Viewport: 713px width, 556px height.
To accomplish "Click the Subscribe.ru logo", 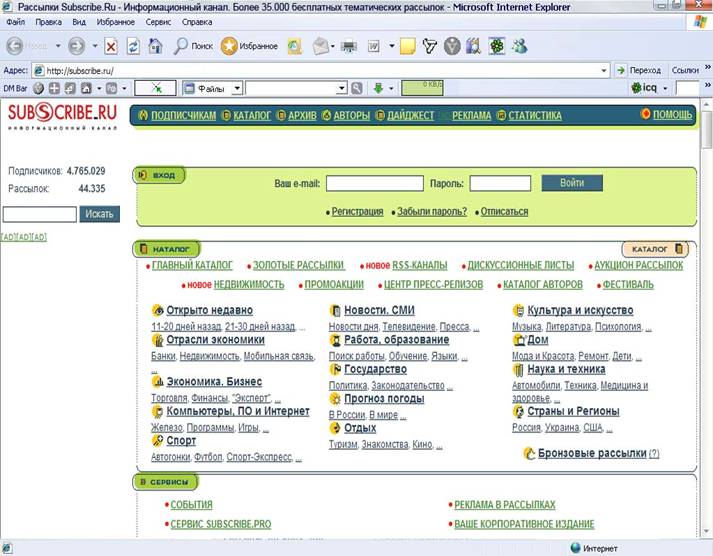I will (x=62, y=116).
